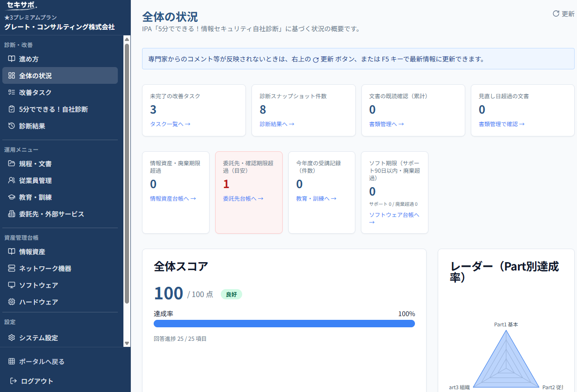Open ハードウェア in the sidebar

tap(60, 302)
